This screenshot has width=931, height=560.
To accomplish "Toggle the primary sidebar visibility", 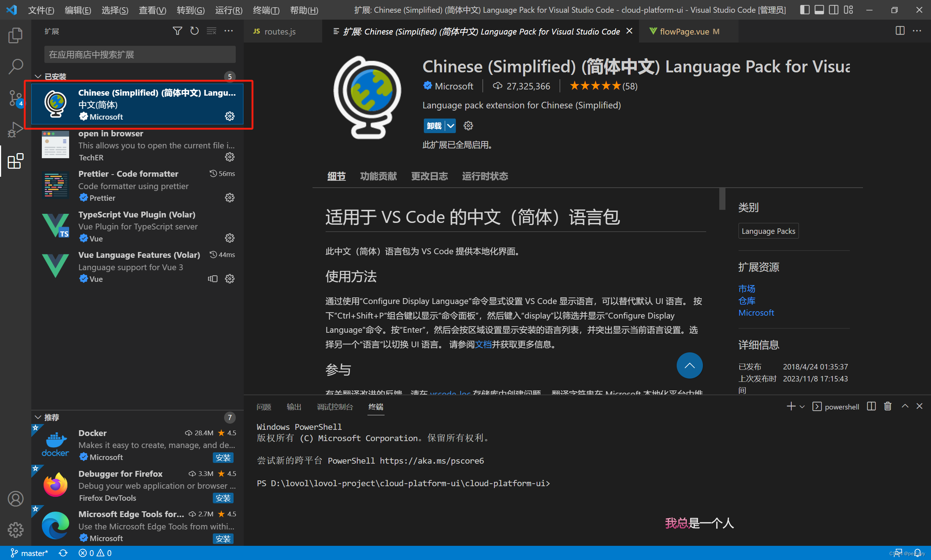I will [804, 10].
